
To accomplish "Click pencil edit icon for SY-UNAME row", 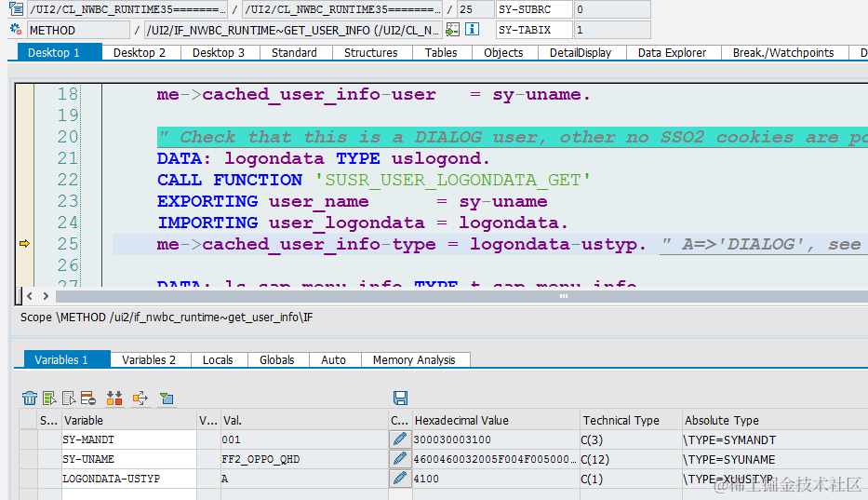I will 400,459.
